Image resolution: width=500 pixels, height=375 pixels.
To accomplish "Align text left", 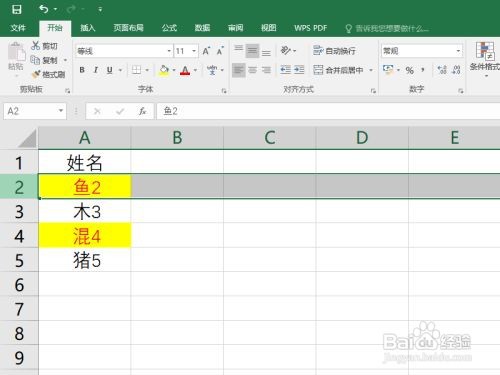I will point(239,70).
